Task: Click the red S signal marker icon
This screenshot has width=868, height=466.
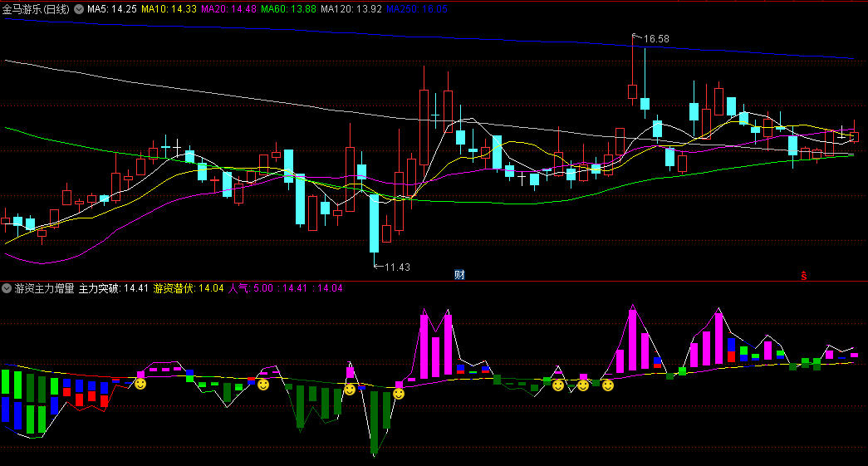Action: click(x=804, y=276)
